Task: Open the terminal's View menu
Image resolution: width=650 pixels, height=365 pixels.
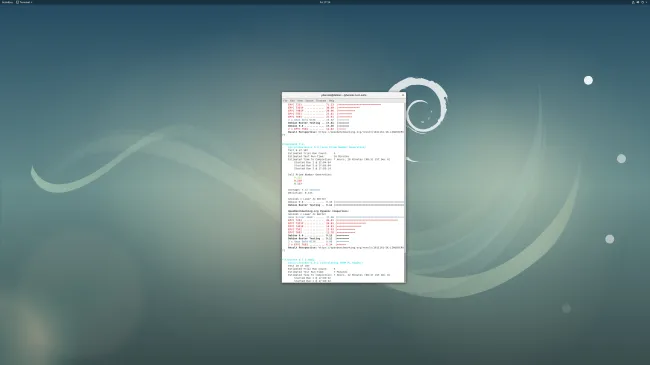Action: pyautogui.click(x=300, y=100)
